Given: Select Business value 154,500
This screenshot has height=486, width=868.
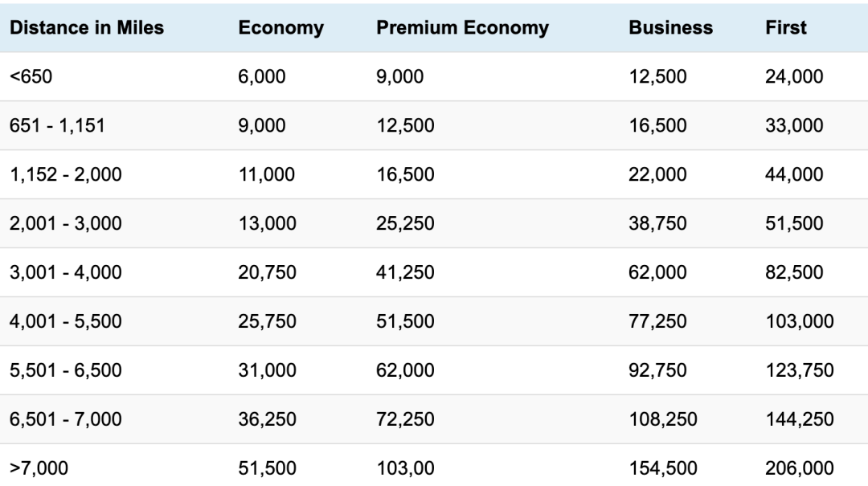Looking at the screenshot, I should pos(663,468).
